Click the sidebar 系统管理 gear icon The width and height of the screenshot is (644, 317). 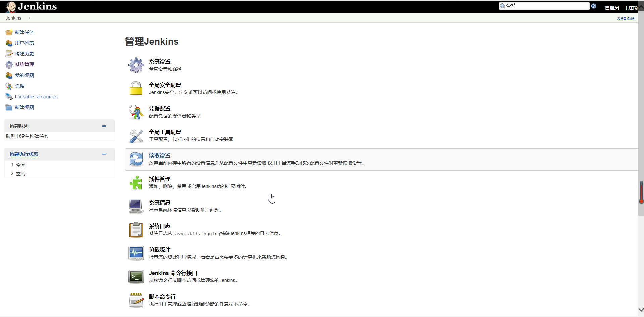coord(9,64)
